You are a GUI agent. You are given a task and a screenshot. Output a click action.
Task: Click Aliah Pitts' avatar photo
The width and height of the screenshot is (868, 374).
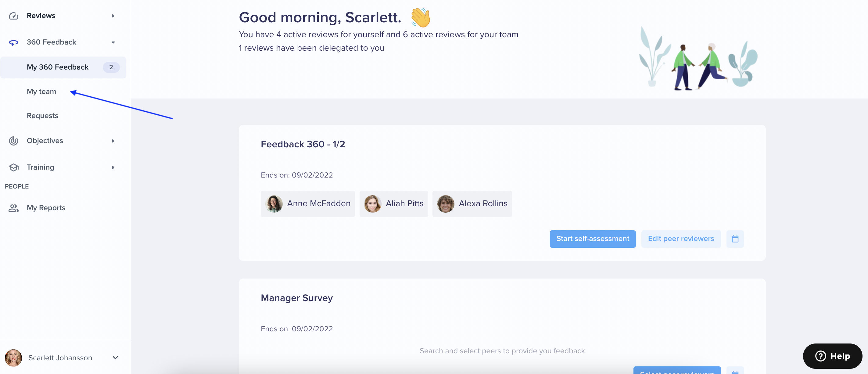[373, 204]
